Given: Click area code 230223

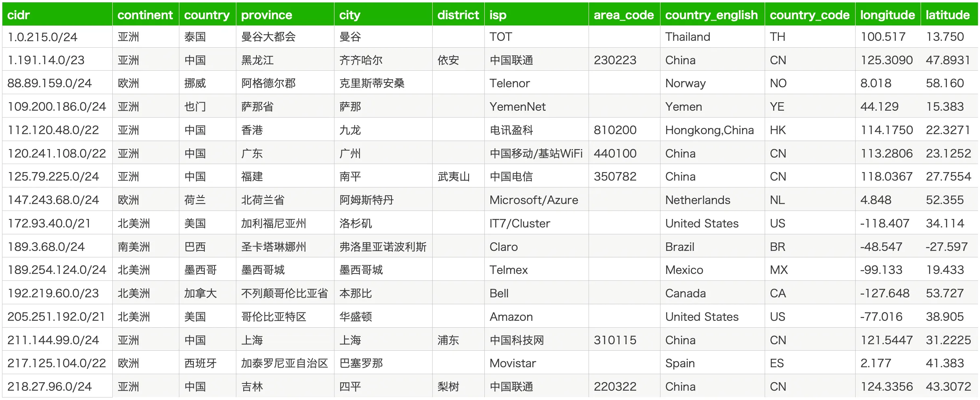Looking at the screenshot, I should [x=625, y=60].
